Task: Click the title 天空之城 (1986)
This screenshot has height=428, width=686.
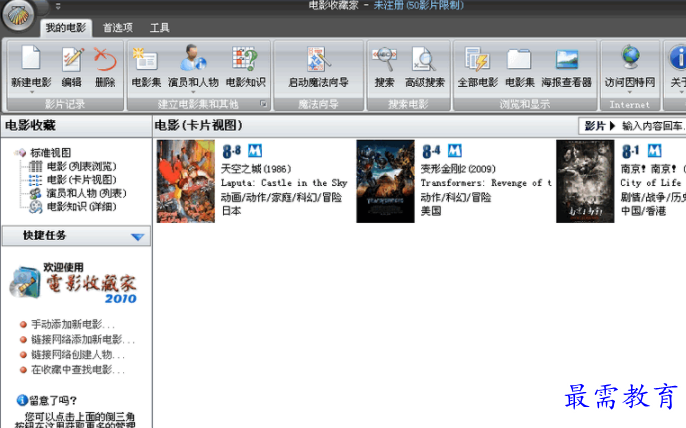Action: click(256, 169)
